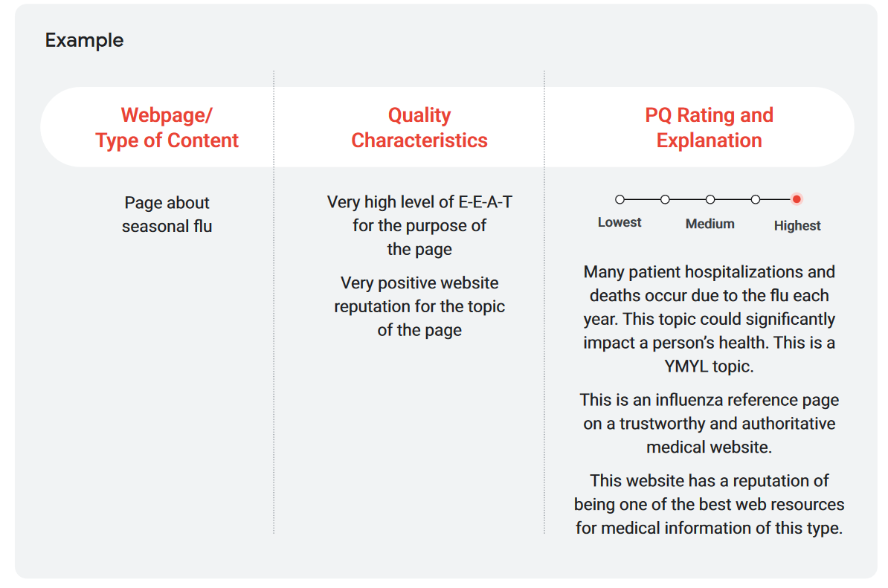Click the influenza reference page paragraph

(709, 423)
